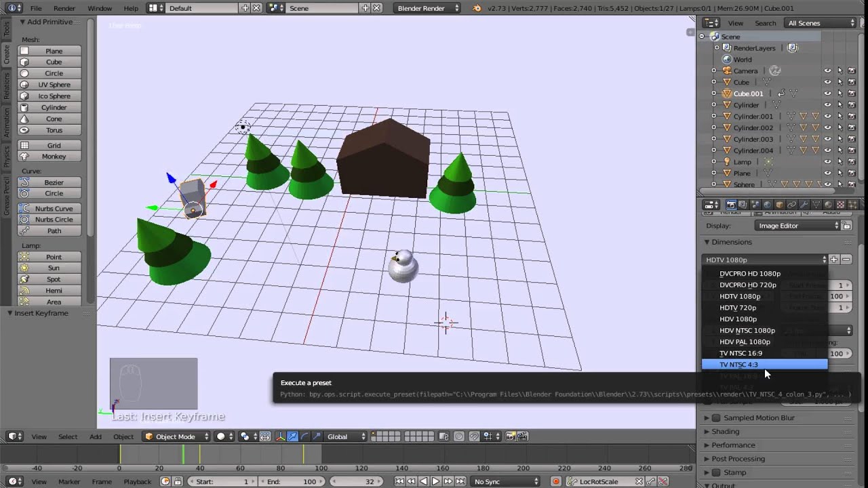Remove render preset with minus button

click(846, 260)
